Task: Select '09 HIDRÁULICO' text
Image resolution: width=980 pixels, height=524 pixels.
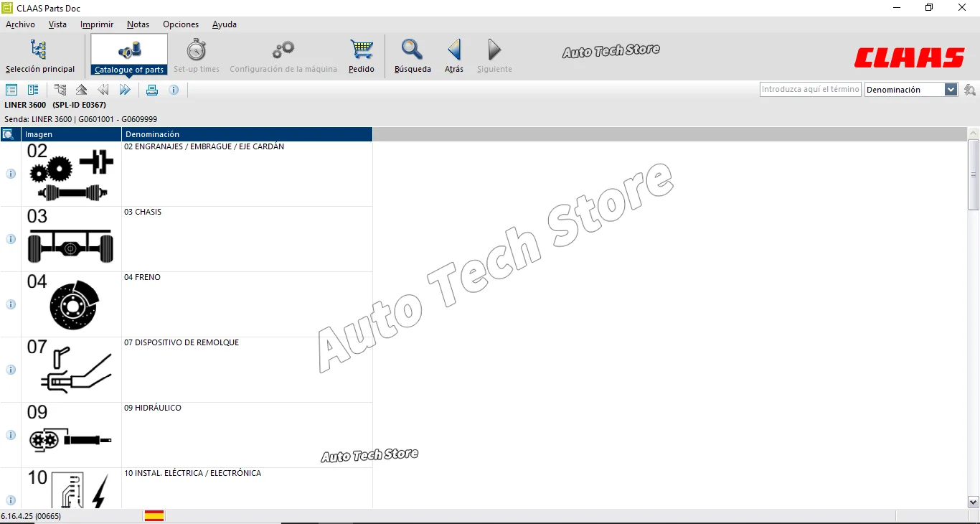Action: pos(153,408)
